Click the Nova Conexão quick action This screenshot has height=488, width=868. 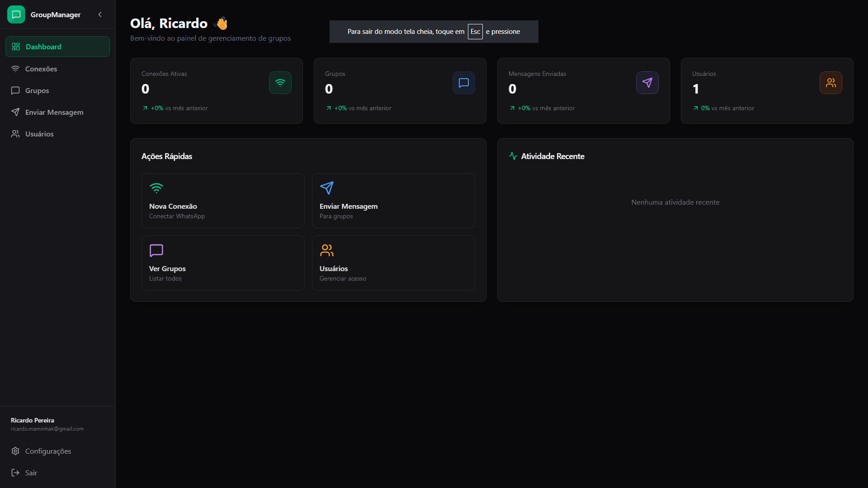223,201
